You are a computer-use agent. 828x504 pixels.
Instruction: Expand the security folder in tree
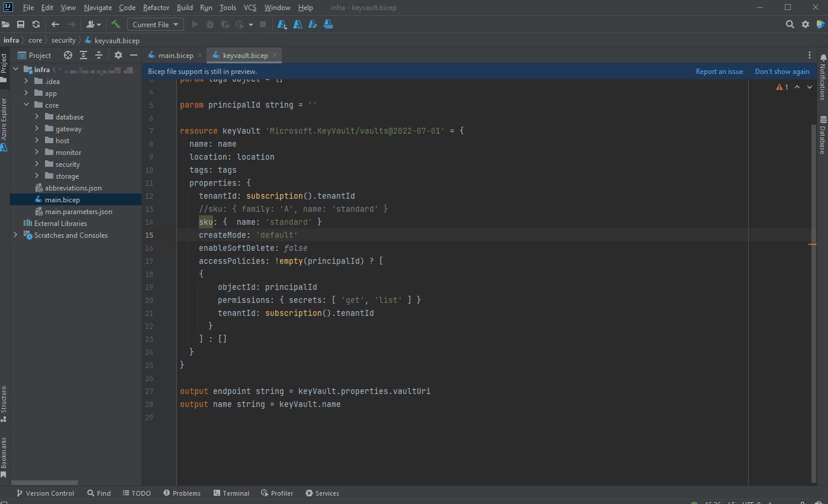[37, 164]
